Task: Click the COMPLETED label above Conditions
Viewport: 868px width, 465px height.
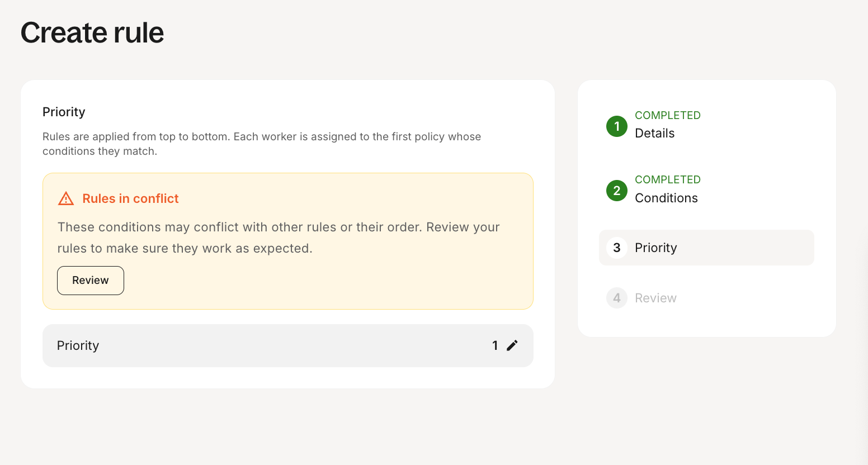Action: pos(667,179)
